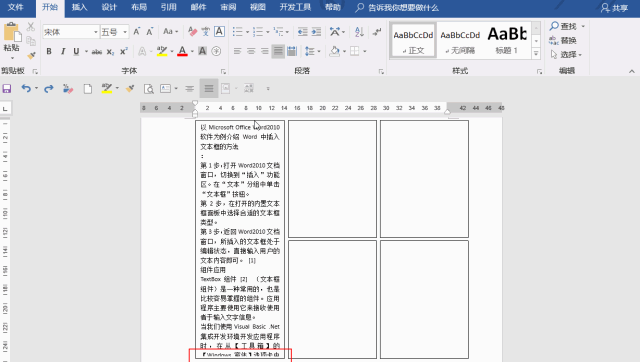The height and width of the screenshot is (362, 640).
Task: Align text left
Action: click(x=237, y=51)
